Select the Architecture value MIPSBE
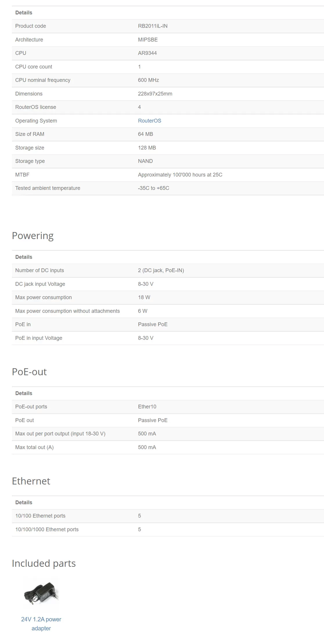The image size is (324, 644). 148,39
